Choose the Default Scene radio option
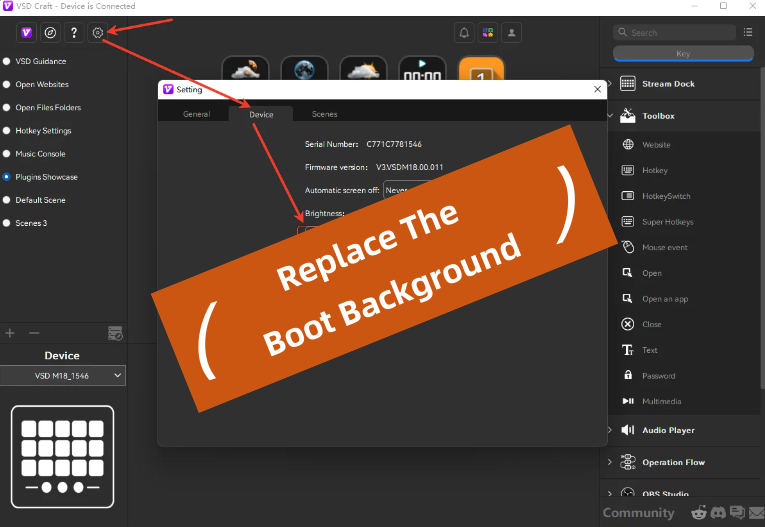The width and height of the screenshot is (765, 527). (x=40, y=200)
